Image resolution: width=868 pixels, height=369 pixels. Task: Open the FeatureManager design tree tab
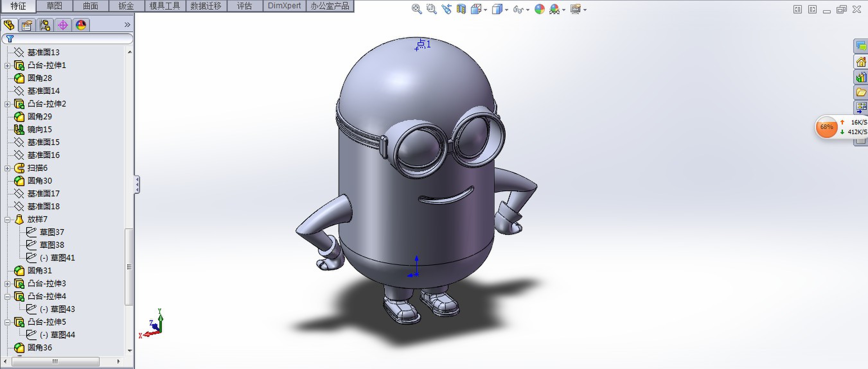click(9, 25)
